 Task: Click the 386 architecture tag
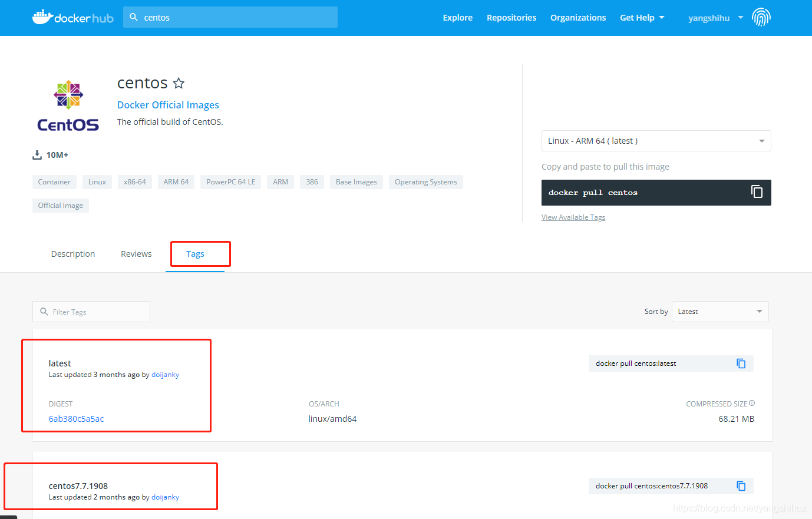(312, 182)
